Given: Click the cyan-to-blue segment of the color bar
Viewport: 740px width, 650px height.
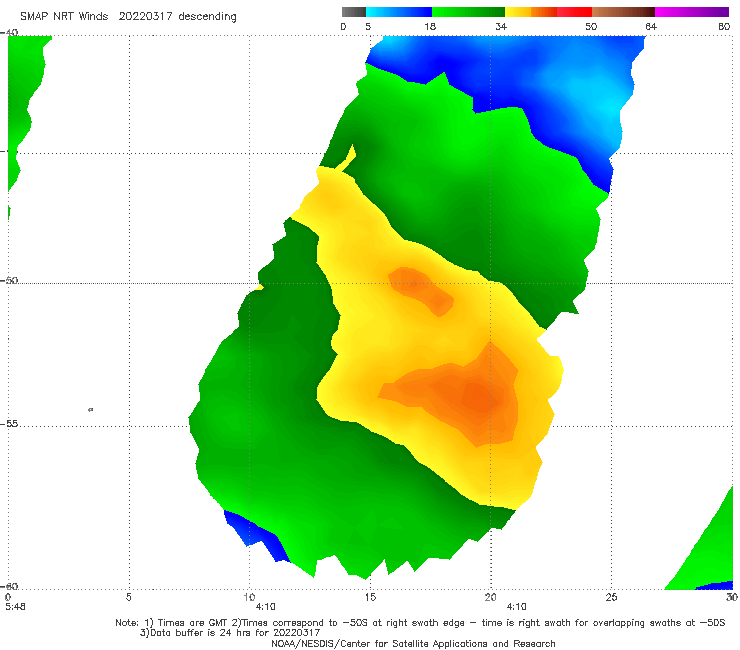Looking at the screenshot, I should [x=399, y=12].
